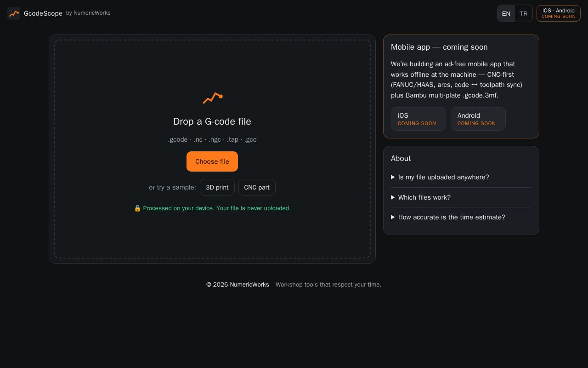The image size is (588, 368).
Task: Click the "or try a sample:" label
Action: (172, 187)
